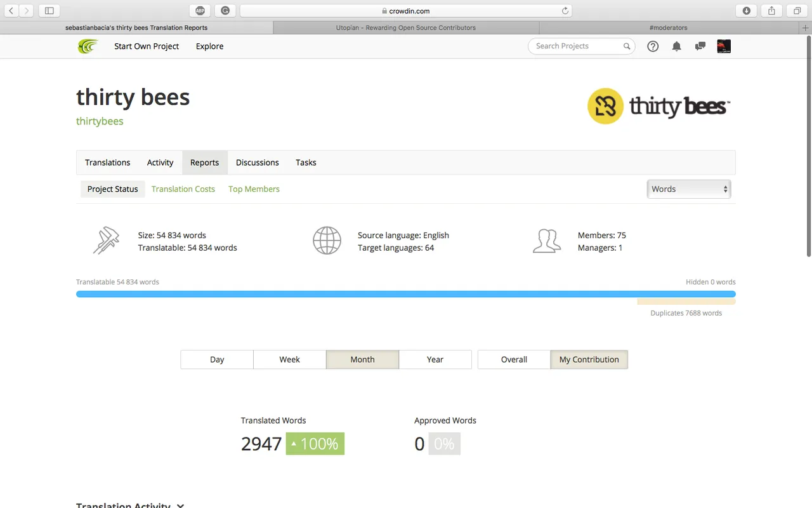Select the Project Status sub-tab
812x508 pixels.
click(113, 189)
